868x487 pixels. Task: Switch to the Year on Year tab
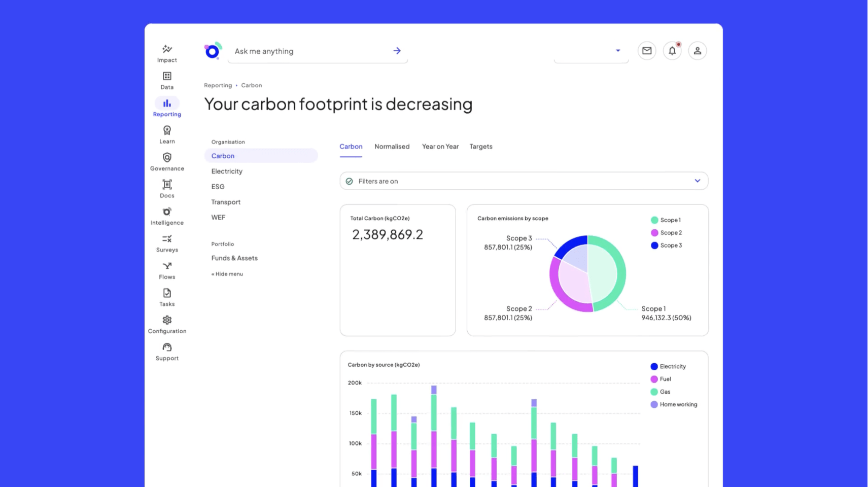(440, 147)
